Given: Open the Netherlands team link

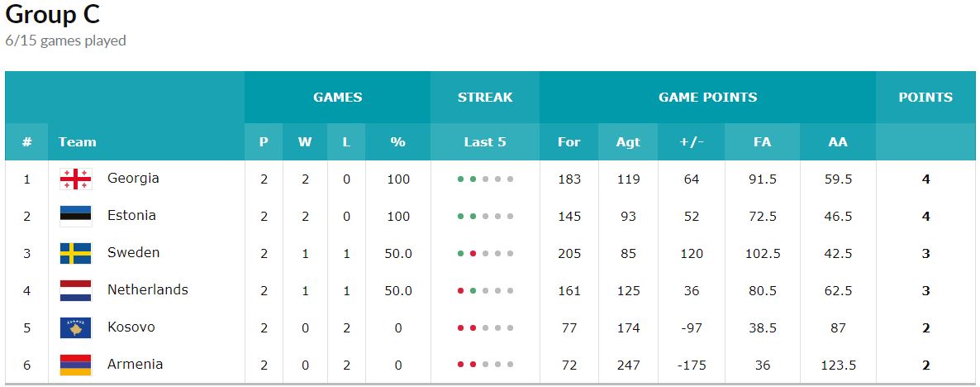Looking at the screenshot, I should [148, 290].
